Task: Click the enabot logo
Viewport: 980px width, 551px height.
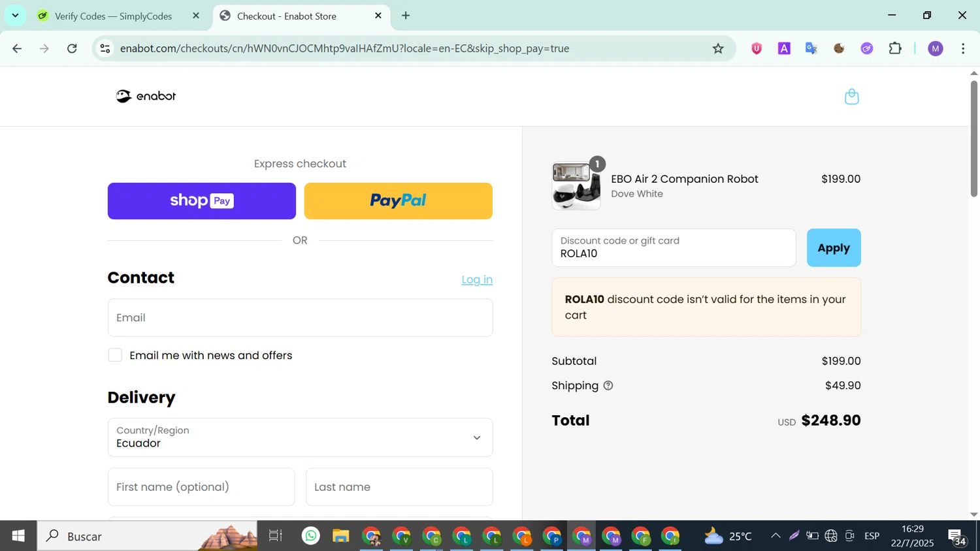Action: [146, 96]
